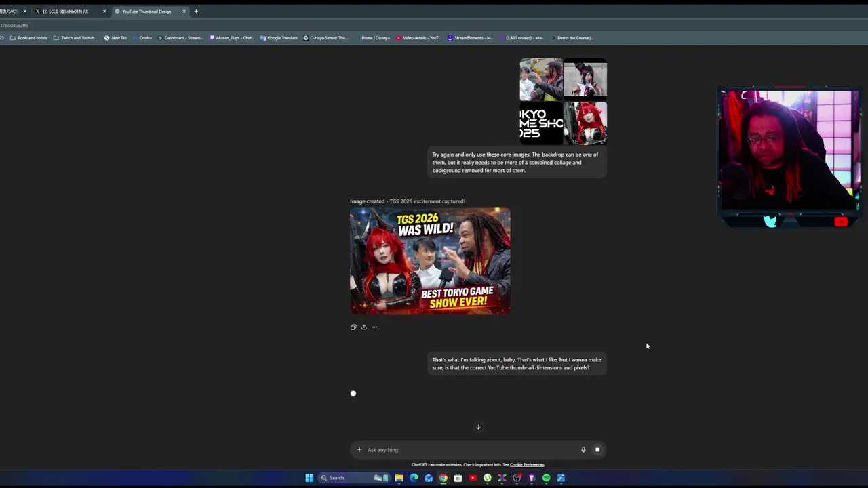Close the YouTube Thumbnail Design tab
The width and height of the screenshot is (868, 488).
point(184,11)
